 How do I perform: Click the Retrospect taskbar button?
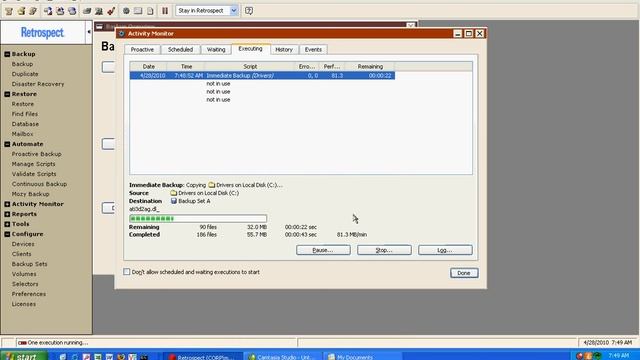pyautogui.click(x=203, y=356)
